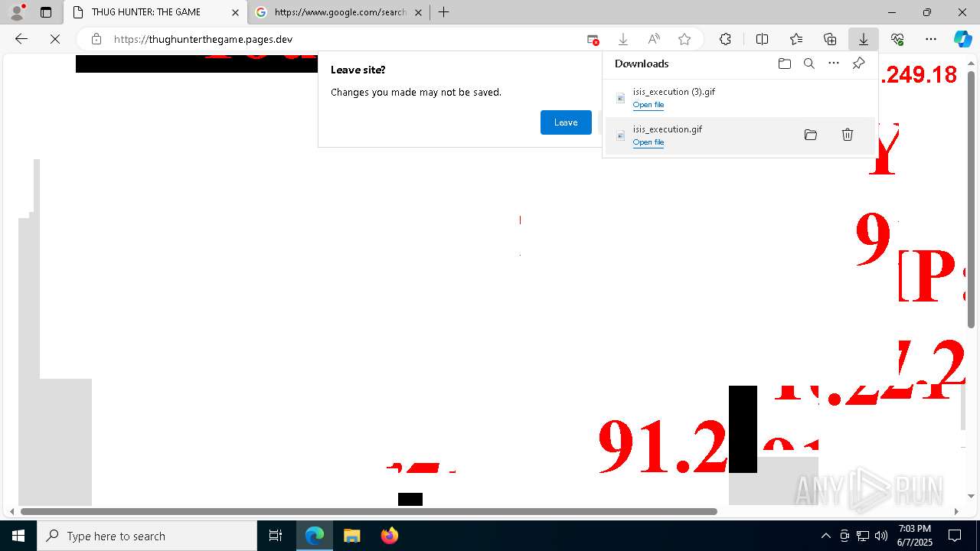Click the blocked pop-ups indicator icon

click(593, 39)
